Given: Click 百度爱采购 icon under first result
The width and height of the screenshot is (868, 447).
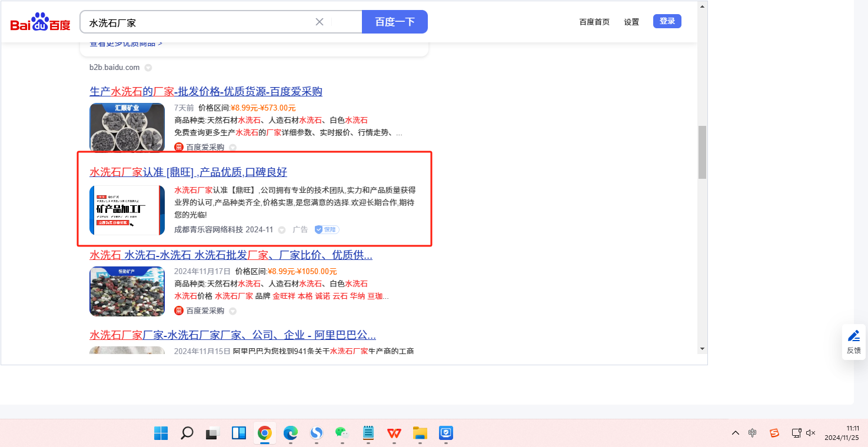Looking at the screenshot, I should (x=179, y=147).
